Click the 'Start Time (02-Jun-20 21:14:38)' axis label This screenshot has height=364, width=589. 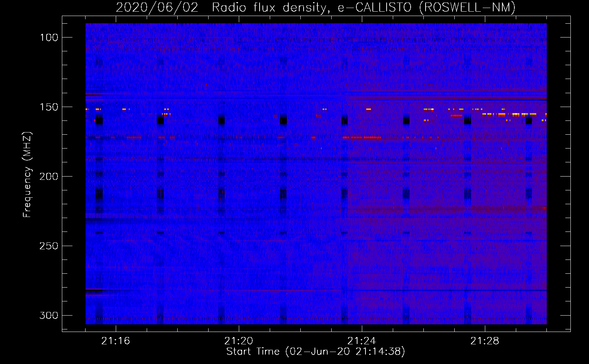coord(316,352)
